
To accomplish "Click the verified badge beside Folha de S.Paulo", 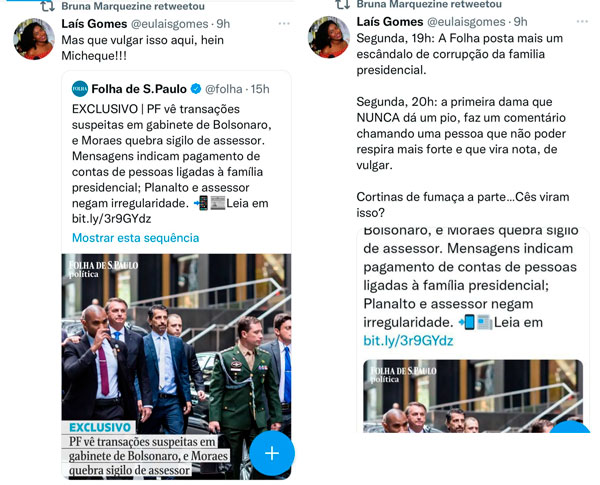I will (196, 89).
